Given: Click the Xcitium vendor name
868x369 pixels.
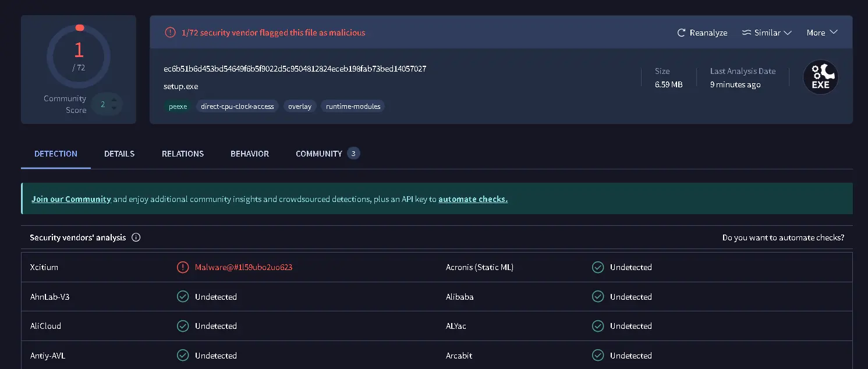Looking at the screenshot, I should 44,267.
